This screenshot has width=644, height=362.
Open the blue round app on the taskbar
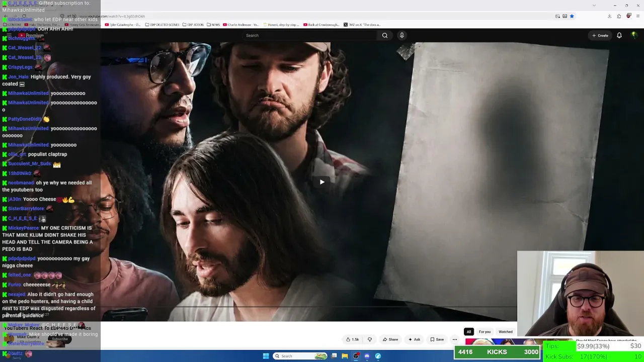[378, 356]
